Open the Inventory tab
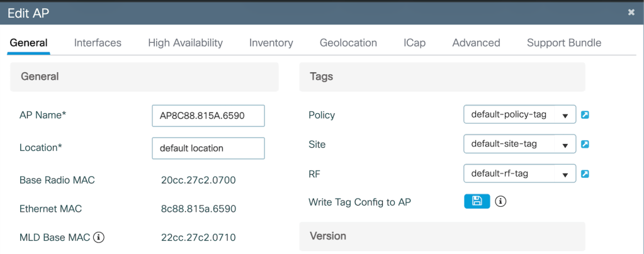The width and height of the screenshot is (644, 254). [271, 43]
